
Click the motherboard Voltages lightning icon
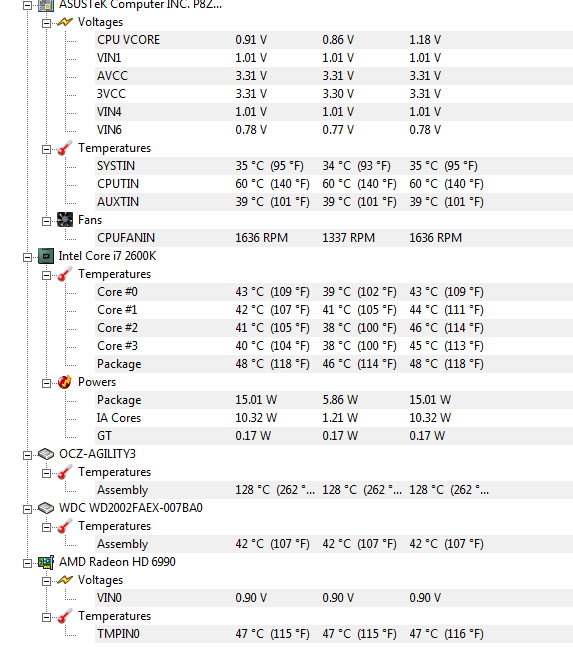pyautogui.click(x=65, y=22)
